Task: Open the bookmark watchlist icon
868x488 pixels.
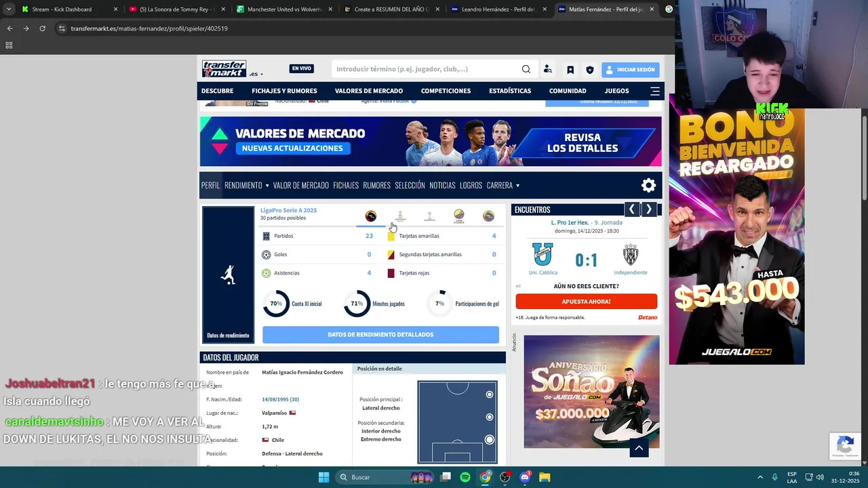Action: click(x=570, y=69)
